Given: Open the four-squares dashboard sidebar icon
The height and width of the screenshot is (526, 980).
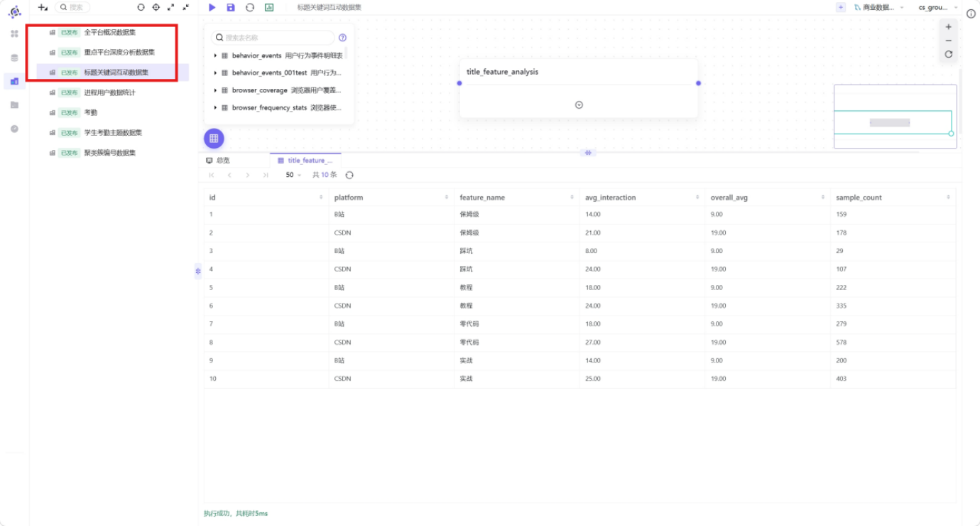Looking at the screenshot, I should [x=14, y=33].
